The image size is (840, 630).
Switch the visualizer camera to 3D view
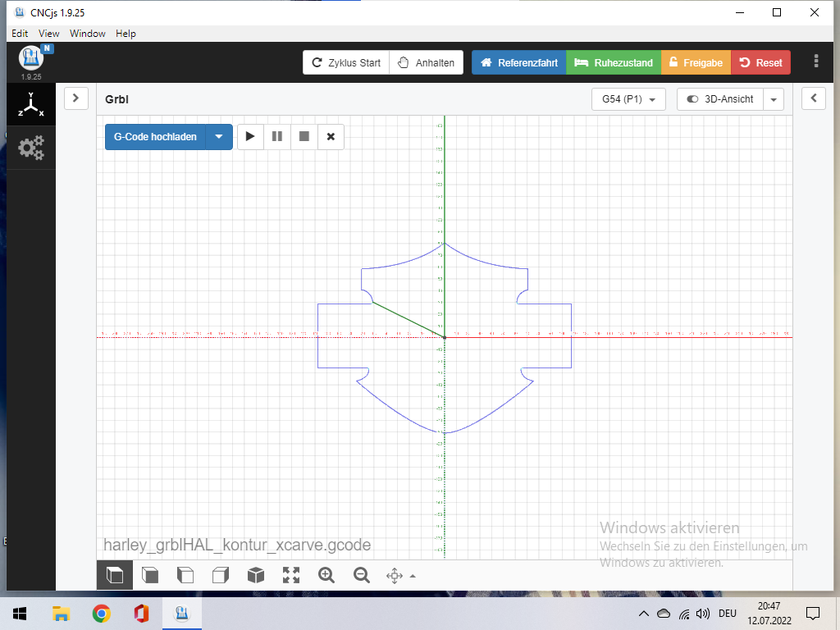pyautogui.click(x=256, y=575)
